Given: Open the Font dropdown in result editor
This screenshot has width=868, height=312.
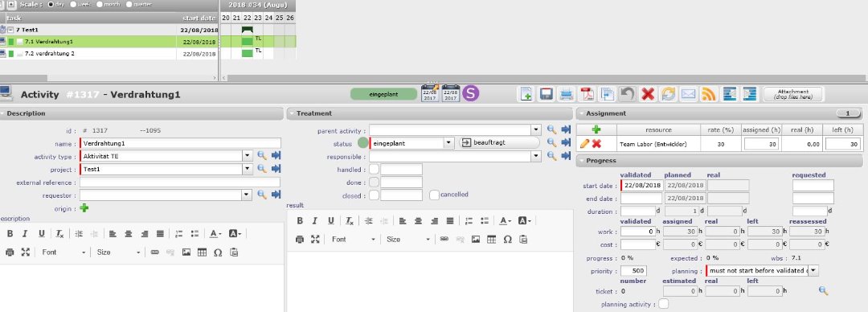Looking at the screenshot, I should pos(353,239).
